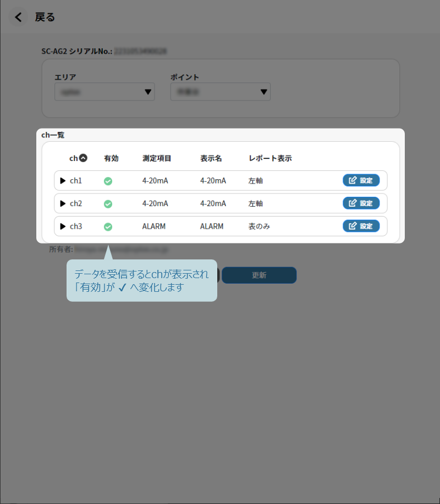Click ch3's レポート表示 value 表のみ
The image size is (440, 504).
259,226
